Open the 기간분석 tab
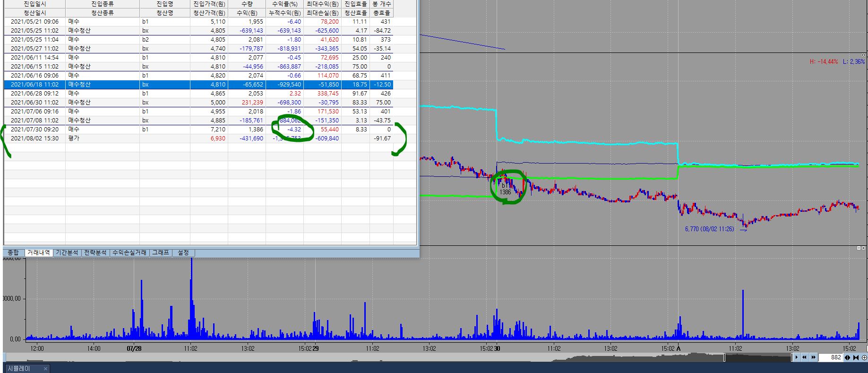Image resolution: width=868 pixels, height=373 pixels. pos(67,253)
